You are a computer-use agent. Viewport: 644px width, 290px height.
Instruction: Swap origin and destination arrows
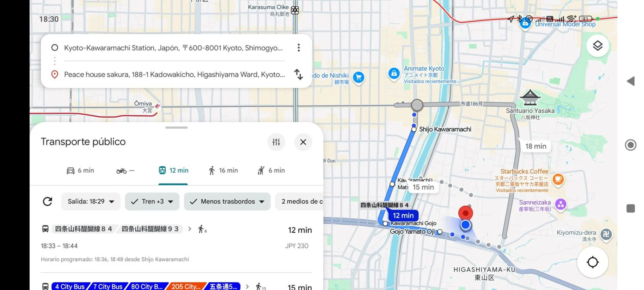tap(298, 74)
